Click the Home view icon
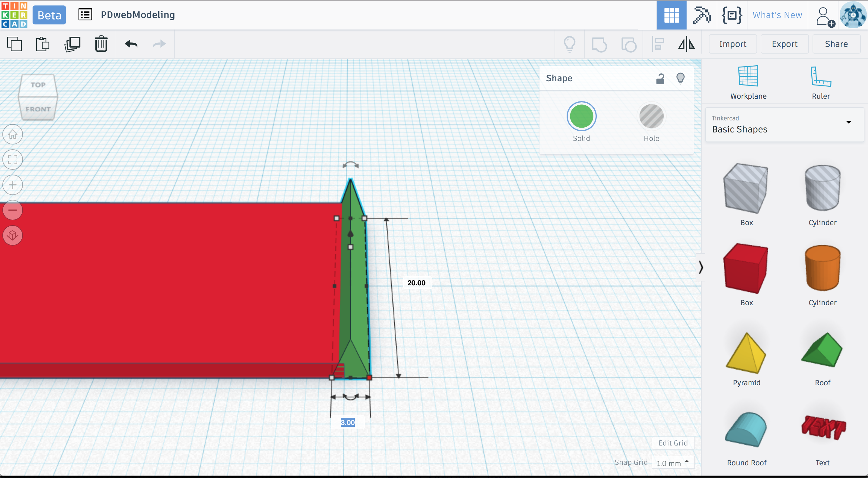Viewport: 868px width, 478px height. pos(12,135)
